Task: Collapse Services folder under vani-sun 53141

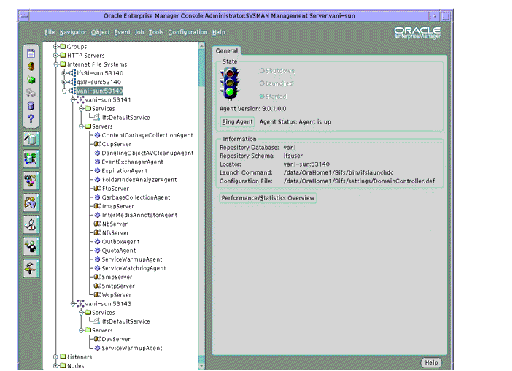Action: tap(81, 108)
